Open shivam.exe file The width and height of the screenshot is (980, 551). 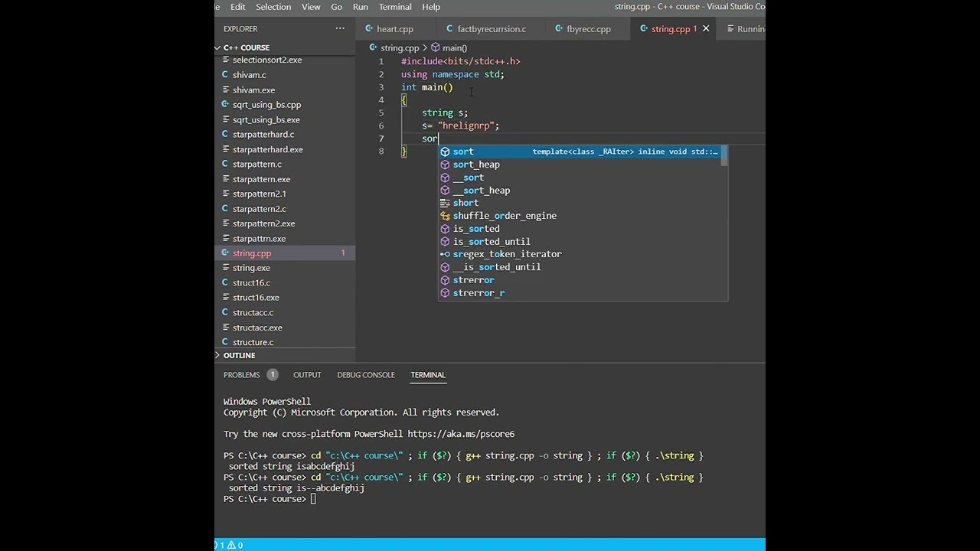(253, 90)
